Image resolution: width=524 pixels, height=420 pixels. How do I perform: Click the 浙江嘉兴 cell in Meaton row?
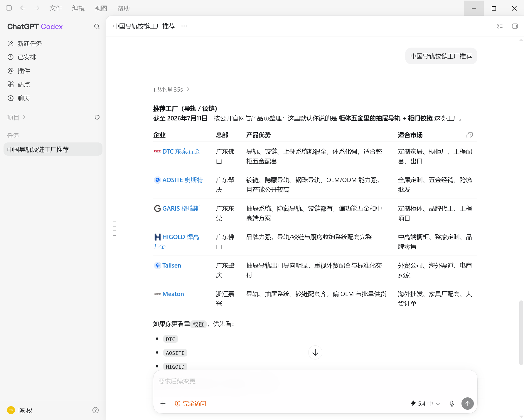[225, 299]
